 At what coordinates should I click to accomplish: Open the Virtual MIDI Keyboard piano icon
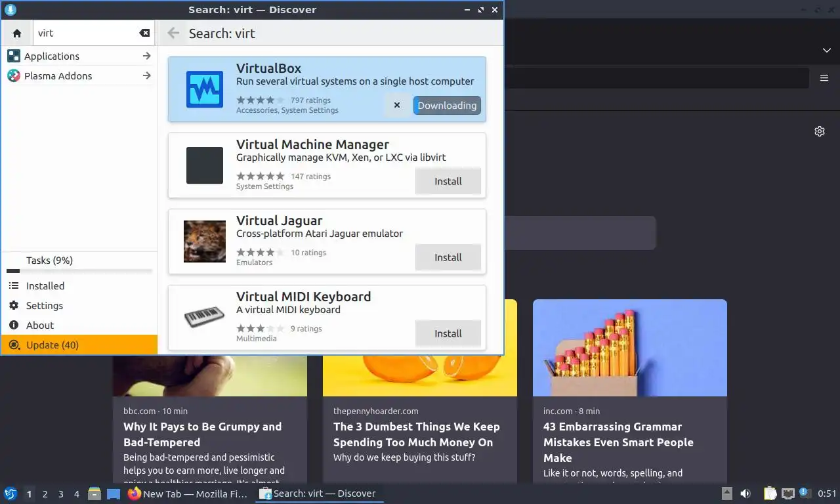pos(204,318)
